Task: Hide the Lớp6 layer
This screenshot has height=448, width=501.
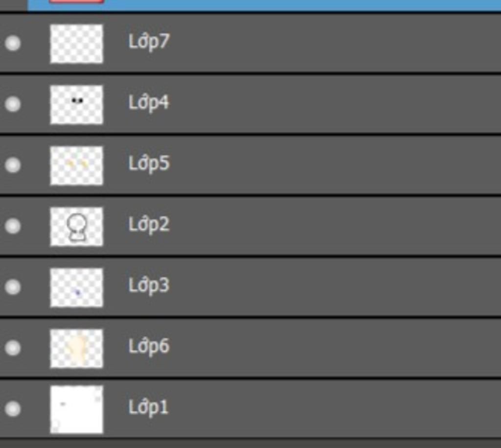Action: point(13,348)
